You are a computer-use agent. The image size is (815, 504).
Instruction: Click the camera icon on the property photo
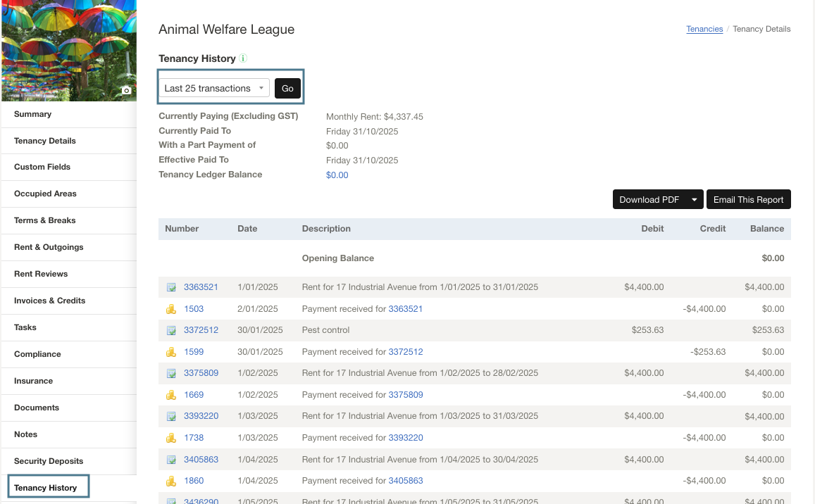[125, 90]
